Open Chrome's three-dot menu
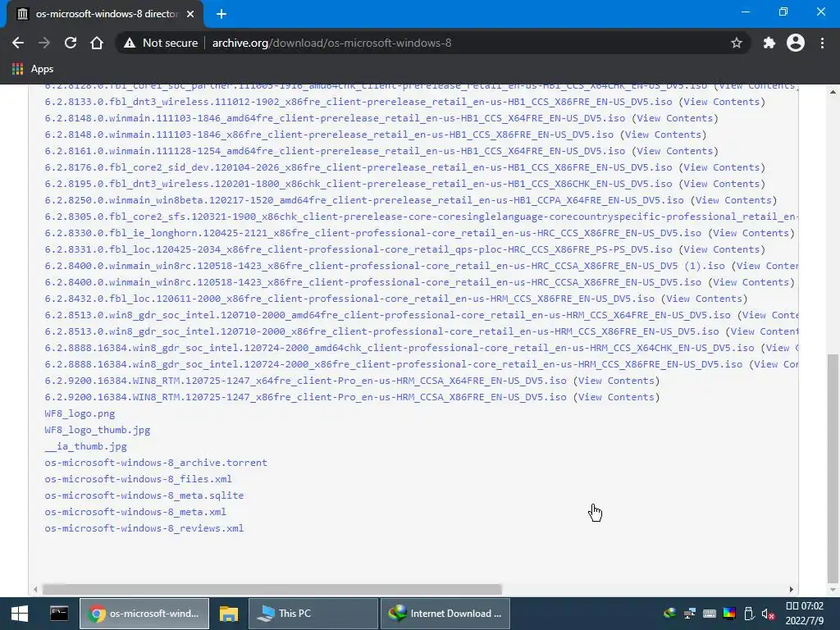Viewport: 840px width, 630px height. 822,43
